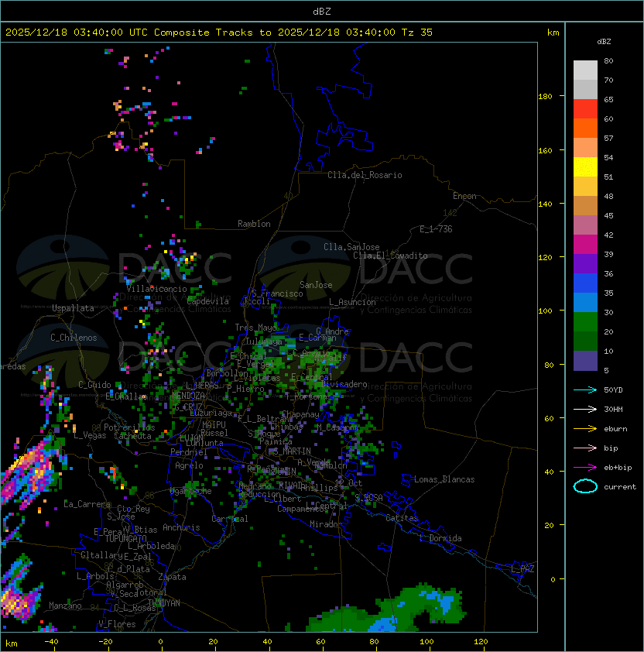Screen dimensions: 644x652
Task: Click the -40 tick on horizontal axis
Action: tap(52, 642)
